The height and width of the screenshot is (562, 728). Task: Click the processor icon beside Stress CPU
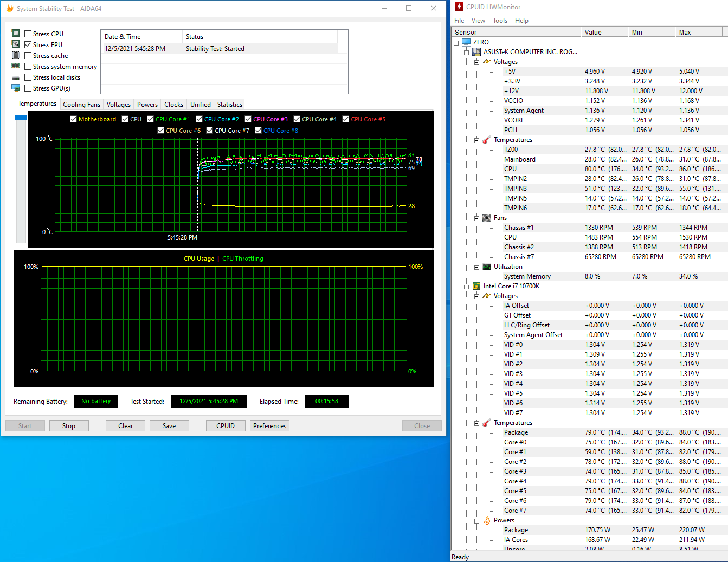[16, 34]
